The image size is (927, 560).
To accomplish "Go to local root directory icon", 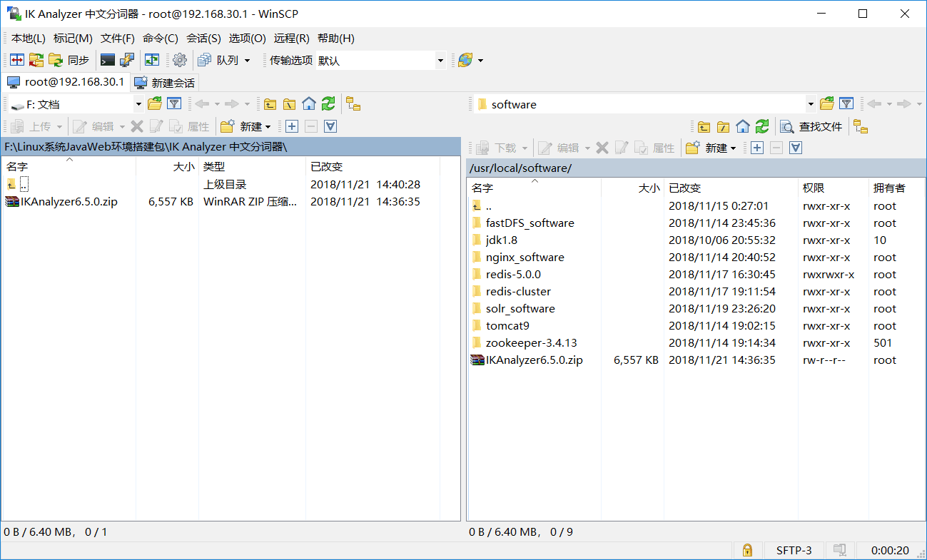I will click(x=289, y=104).
